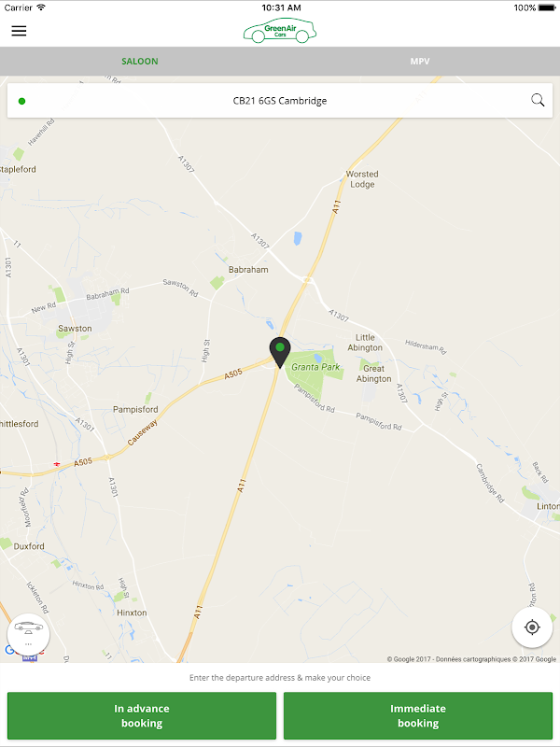This screenshot has width=560, height=747.
Task: Select the black map location pin
Action: [280, 353]
